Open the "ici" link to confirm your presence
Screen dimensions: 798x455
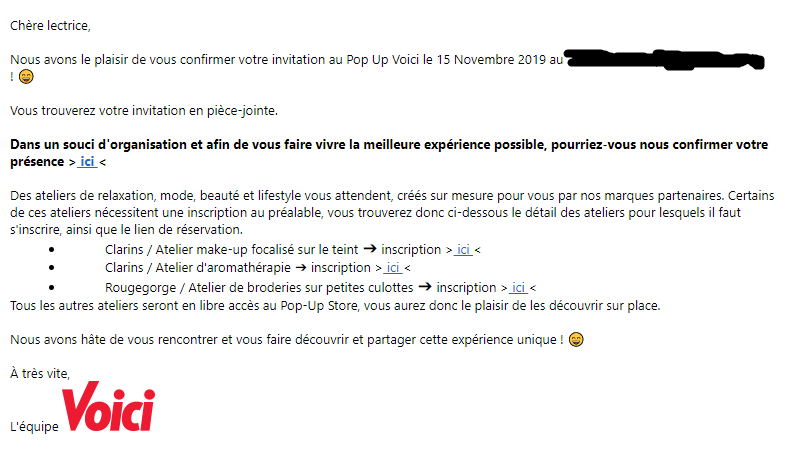point(87,162)
